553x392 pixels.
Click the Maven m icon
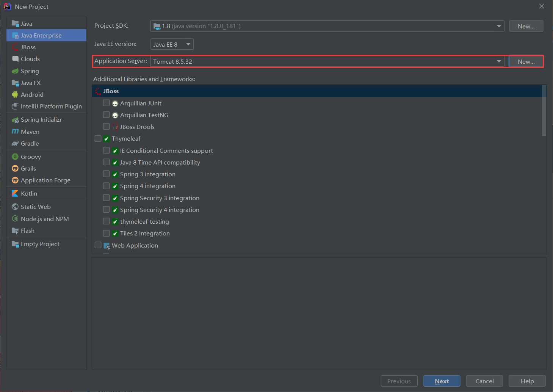point(15,132)
